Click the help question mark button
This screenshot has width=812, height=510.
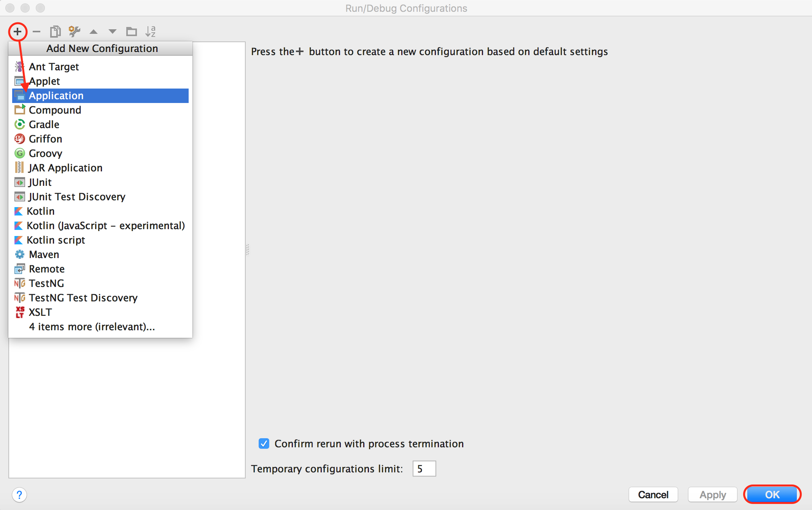coord(19,495)
